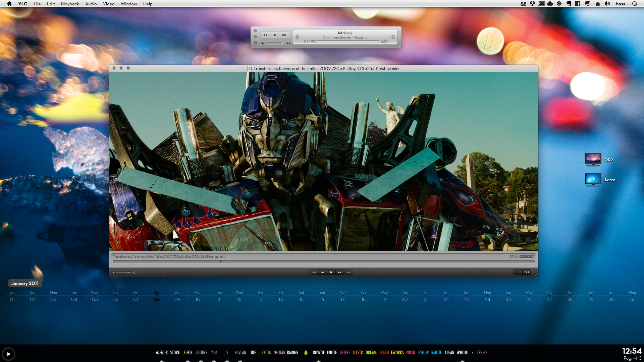Launch F-FOX from the dock
The width and height of the screenshot is (644, 362).
pyautogui.click(x=188, y=353)
